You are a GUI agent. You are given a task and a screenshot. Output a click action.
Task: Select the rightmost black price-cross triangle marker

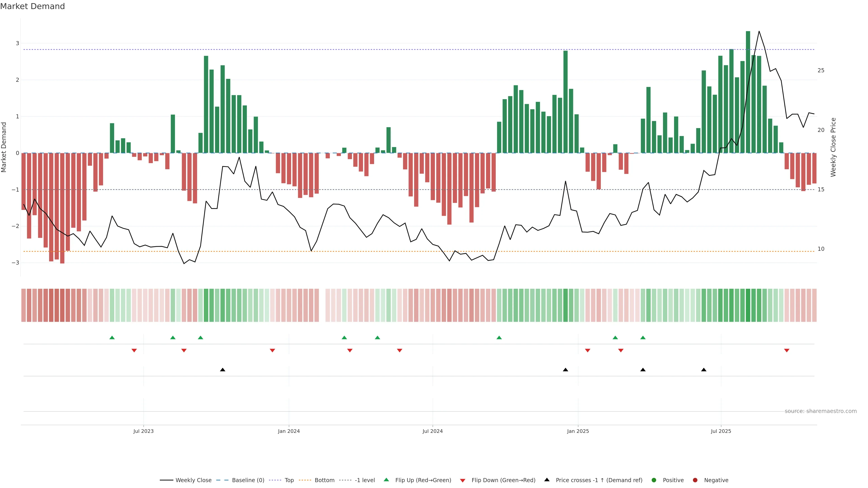[704, 370]
